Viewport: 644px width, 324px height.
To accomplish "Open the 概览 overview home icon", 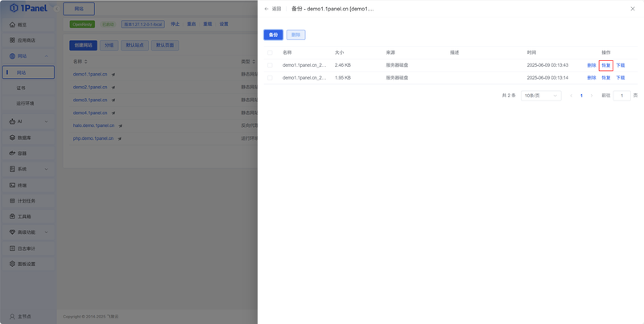I will (x=12, y=25).
